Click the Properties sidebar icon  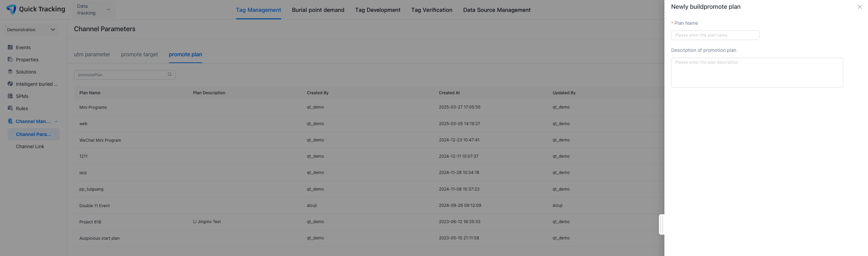tap(10, 60)
